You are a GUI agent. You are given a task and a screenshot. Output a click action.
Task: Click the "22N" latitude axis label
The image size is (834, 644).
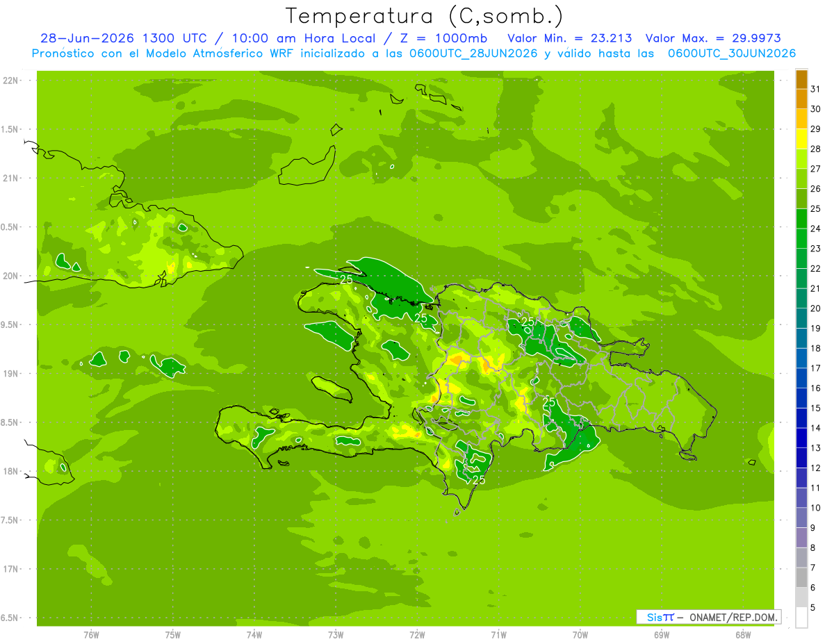tap(12, 81)
